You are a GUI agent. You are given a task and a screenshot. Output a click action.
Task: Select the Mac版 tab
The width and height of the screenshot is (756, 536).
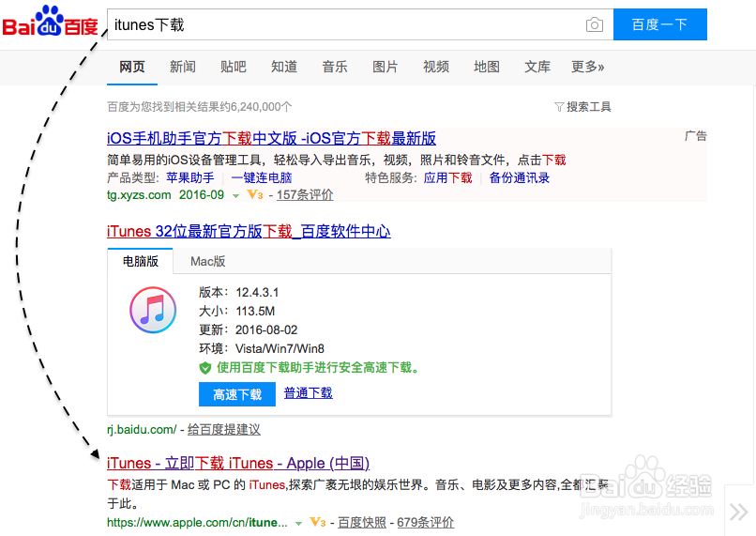point(208,261)
